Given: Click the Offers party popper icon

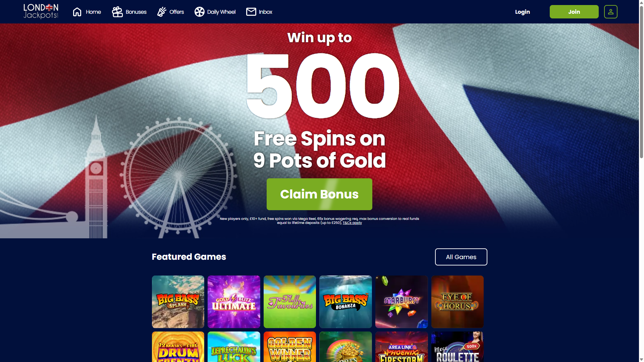Looking at the screenshot, I should (162, 12).
